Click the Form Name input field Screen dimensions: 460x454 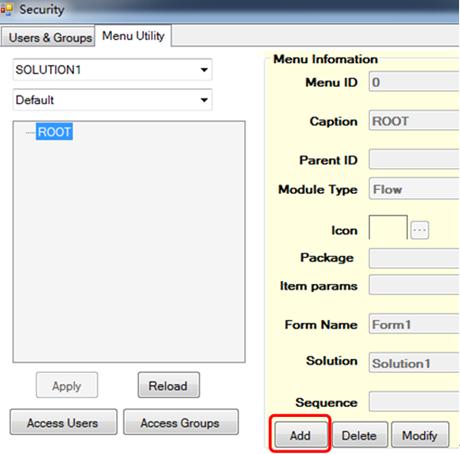[414, 324]
